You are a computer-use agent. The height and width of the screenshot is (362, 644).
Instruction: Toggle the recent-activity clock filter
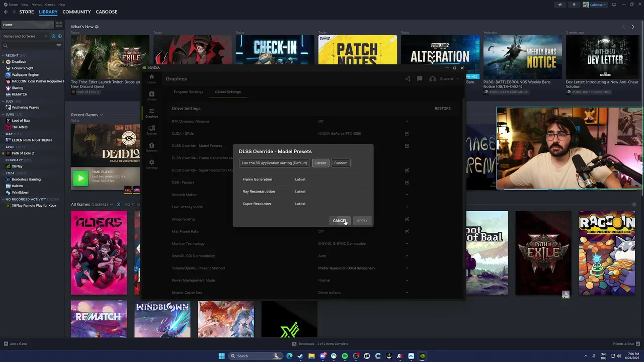(53, 36)
